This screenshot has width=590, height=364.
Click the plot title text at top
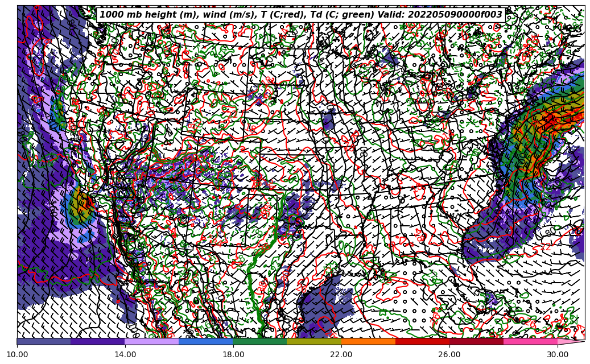click(301, 15)
